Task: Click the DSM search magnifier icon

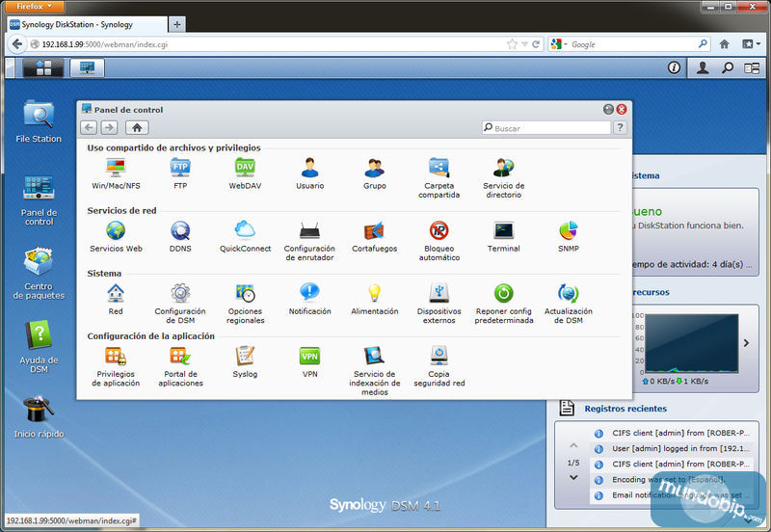Action: [728, 67]
